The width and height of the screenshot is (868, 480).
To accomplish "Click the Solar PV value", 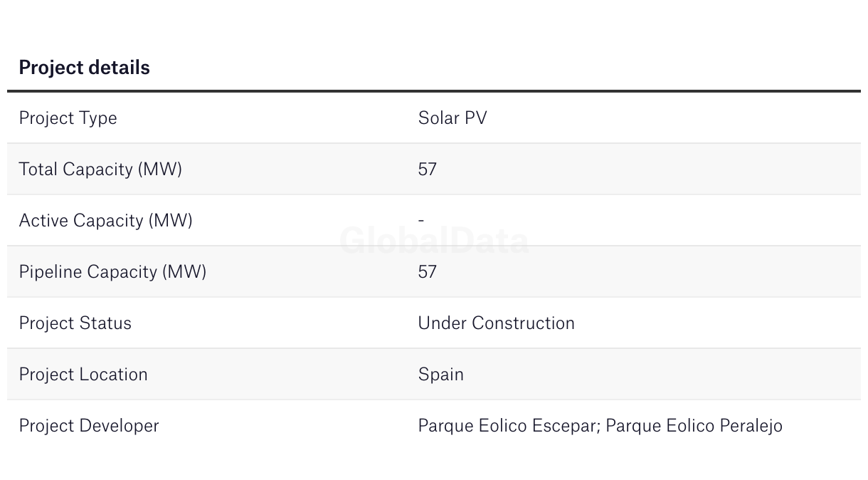I will pyautogui.click(x=452, y=118).
